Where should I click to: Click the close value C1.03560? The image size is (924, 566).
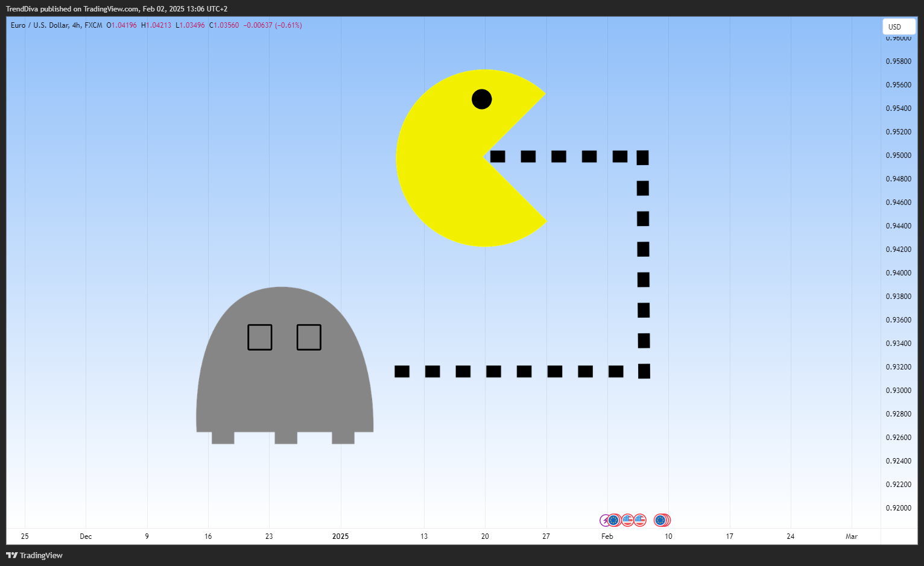click(224, 25)
